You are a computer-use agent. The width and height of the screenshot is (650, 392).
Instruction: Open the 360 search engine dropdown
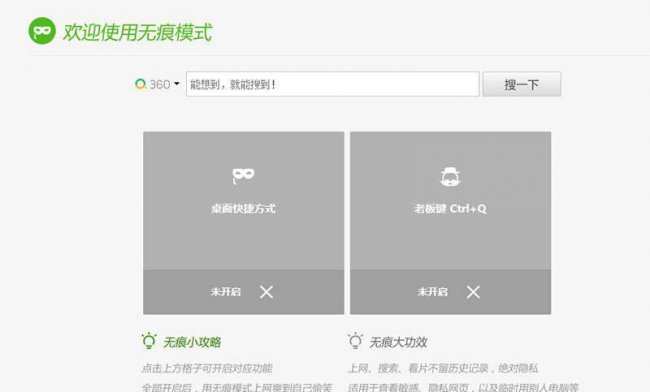coord(177,84)
